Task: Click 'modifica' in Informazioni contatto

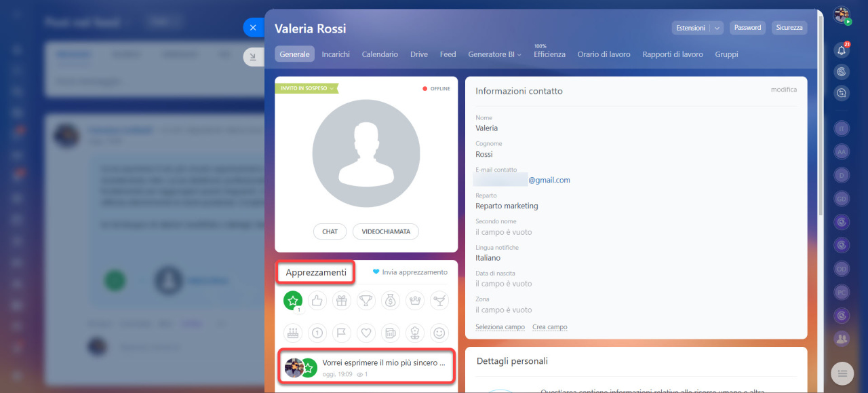Action: tap(784, 90)
